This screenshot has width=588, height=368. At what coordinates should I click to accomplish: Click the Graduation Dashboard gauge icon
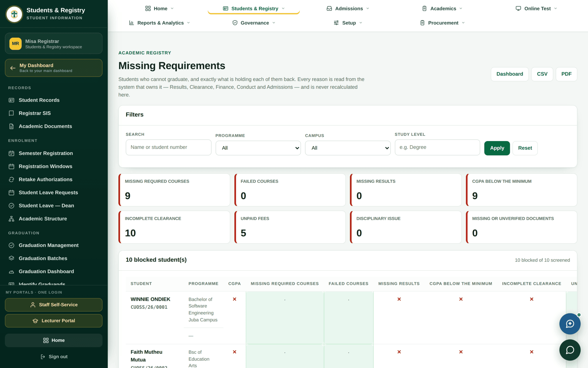pos(11,272)
